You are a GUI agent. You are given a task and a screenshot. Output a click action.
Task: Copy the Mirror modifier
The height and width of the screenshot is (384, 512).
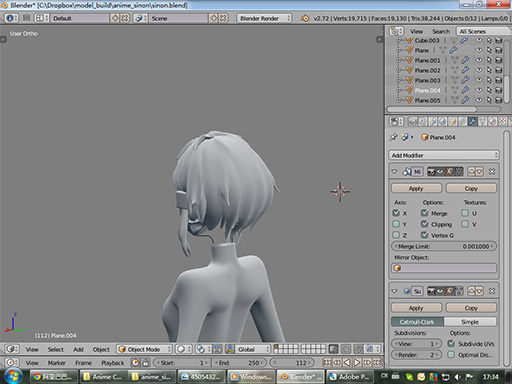tap(471, 188)
